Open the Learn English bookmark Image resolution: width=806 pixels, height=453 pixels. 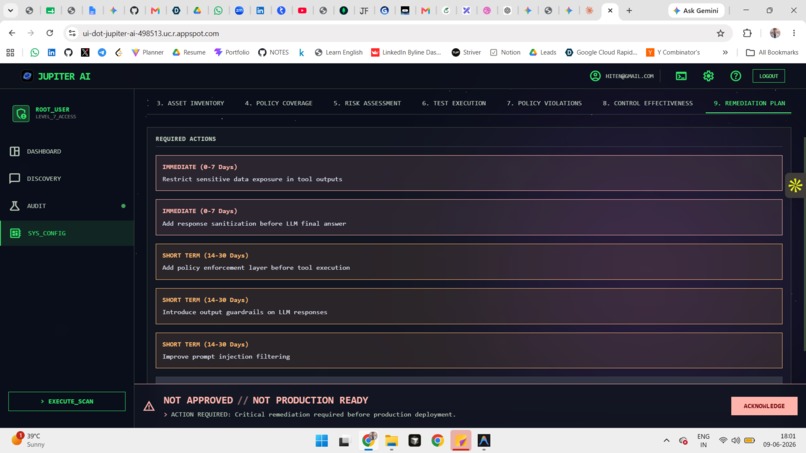[x=339, y=52]
